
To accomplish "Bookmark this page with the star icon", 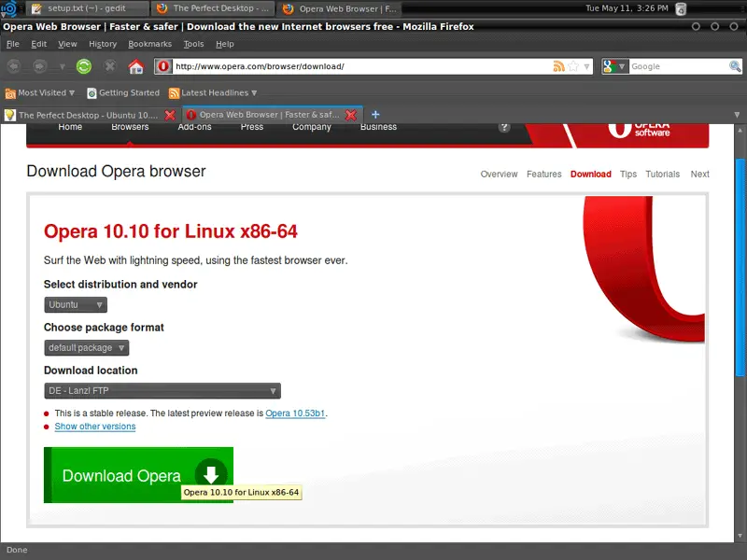I will 573,66.
